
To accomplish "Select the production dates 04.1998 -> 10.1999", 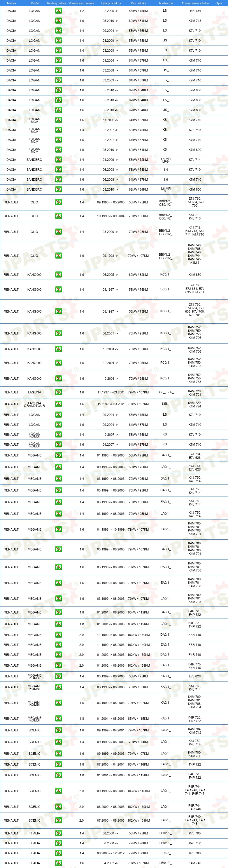I will tap(111, 529).
